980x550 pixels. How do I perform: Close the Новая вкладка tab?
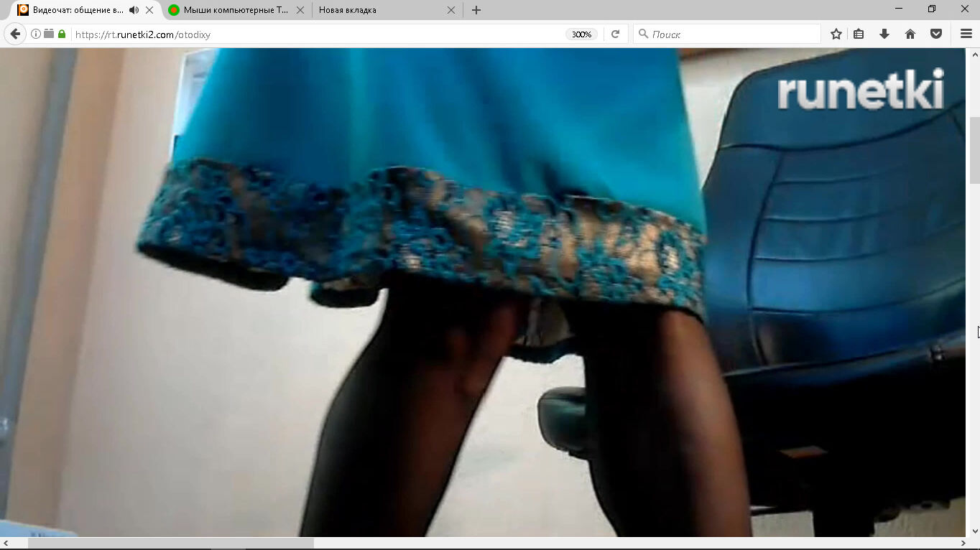click(451, 10)
